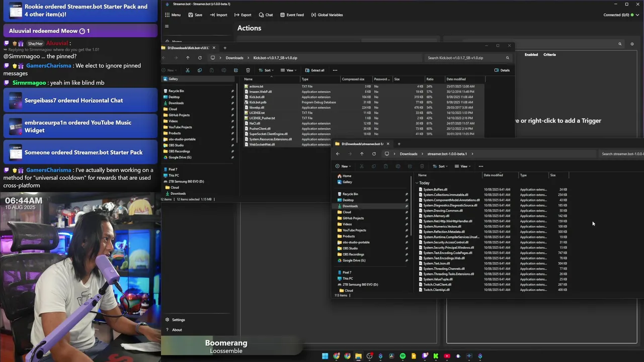Viewport: 644px width, 362px height.
Task: Open OBS Studio folder in Kick.bot sidebar
Action: point(176,145)
